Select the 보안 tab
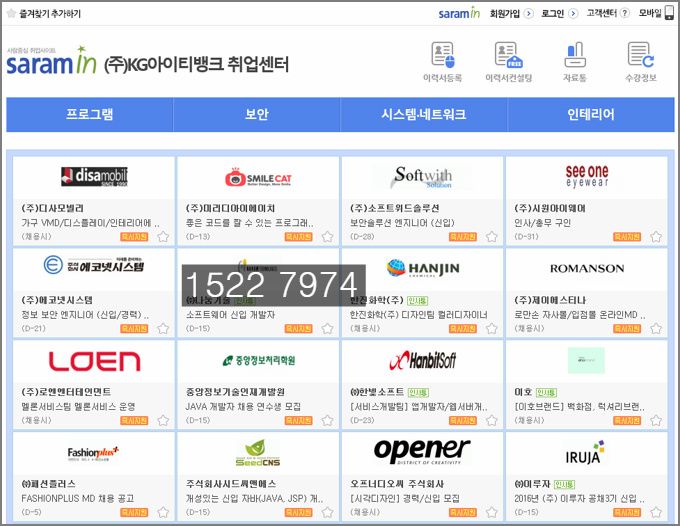Screen dimensions: 680x526 click(257, 114)
